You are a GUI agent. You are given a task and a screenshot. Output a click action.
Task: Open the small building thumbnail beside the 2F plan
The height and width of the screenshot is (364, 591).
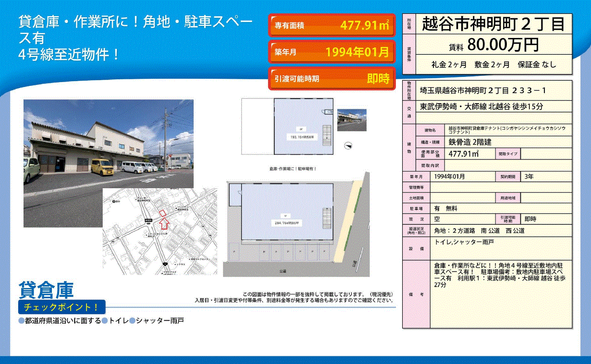[352, 120]
